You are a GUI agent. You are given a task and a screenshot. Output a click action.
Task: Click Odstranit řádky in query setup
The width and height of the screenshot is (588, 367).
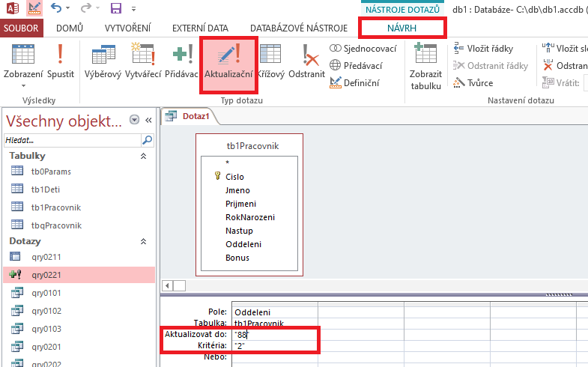[491, 66]
